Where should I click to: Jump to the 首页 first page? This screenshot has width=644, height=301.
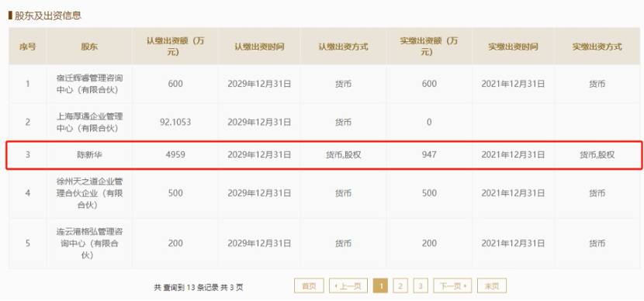(309, 285)
